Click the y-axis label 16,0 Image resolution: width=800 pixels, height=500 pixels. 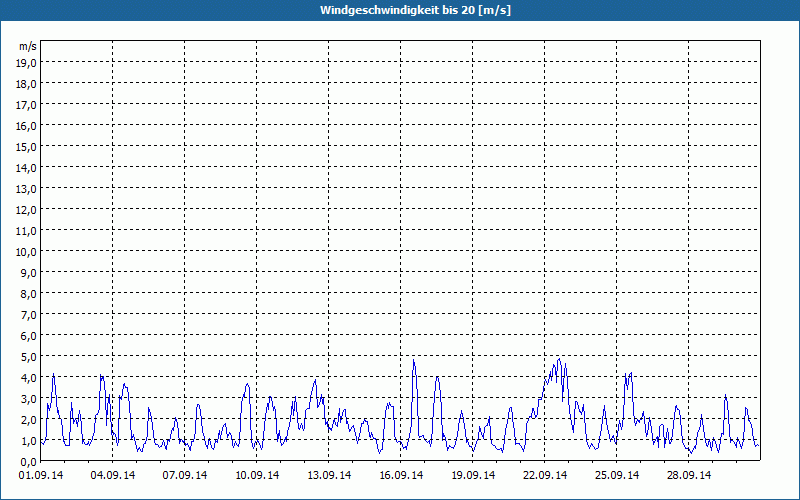[27, 126]
